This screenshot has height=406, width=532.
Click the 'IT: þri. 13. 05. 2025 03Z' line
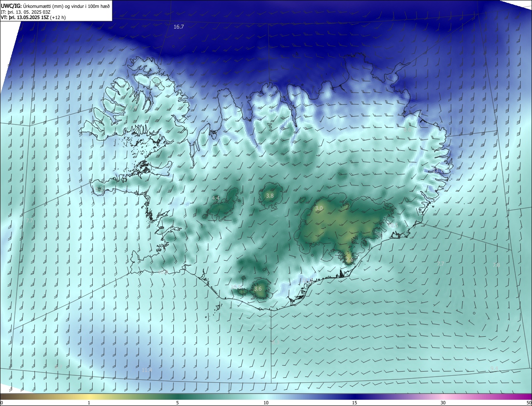(25, 12)
